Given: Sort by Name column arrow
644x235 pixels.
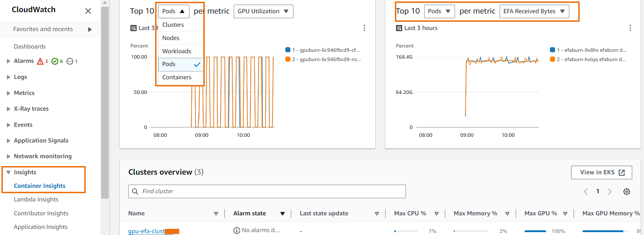Looking at the screenshot, I should pos(216,214).
